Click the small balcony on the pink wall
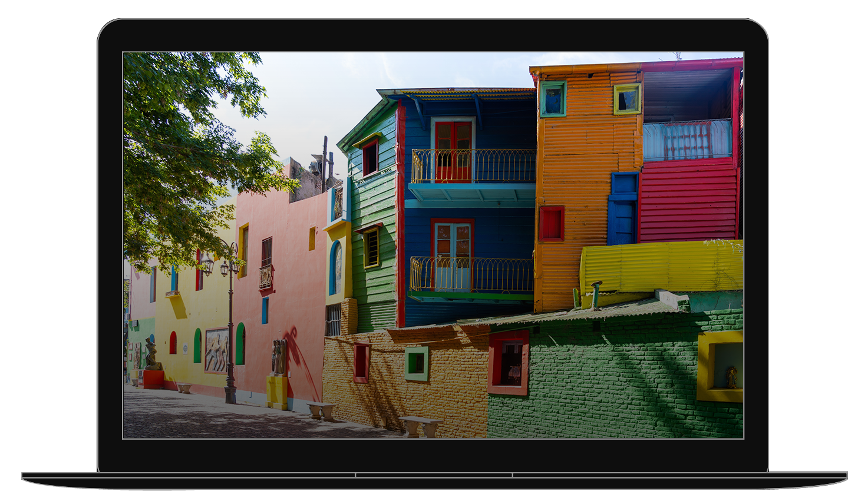Viewport: 868px width, 491px height. click(266, 277)
